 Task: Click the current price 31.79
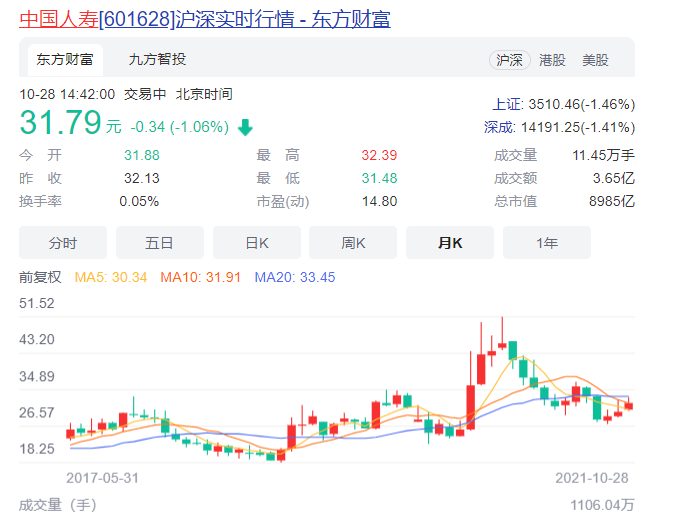pyautogui.click(x=61, y=123)
